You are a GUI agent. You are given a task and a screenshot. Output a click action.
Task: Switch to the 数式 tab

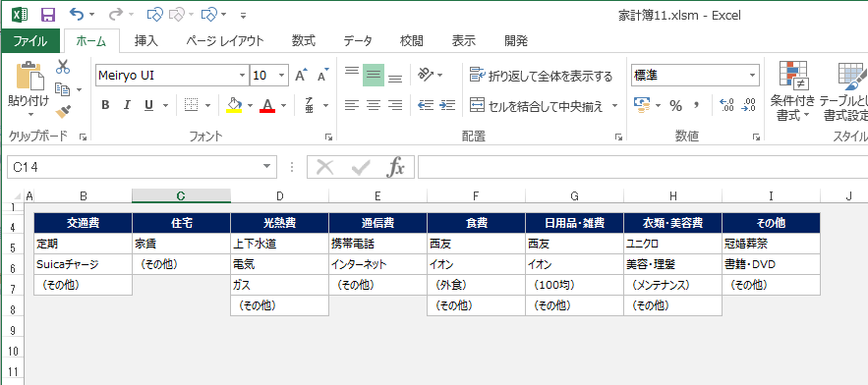[304, 41]
